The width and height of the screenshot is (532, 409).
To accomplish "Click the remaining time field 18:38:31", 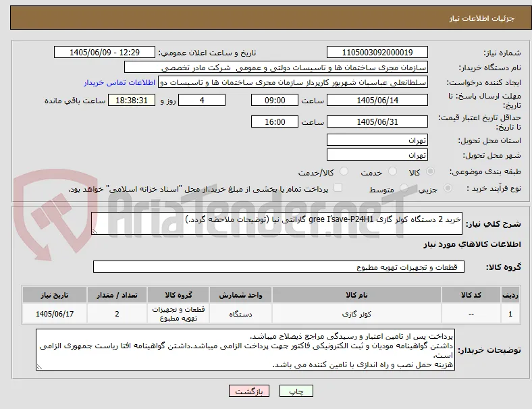I will click(x=132, y=100).
